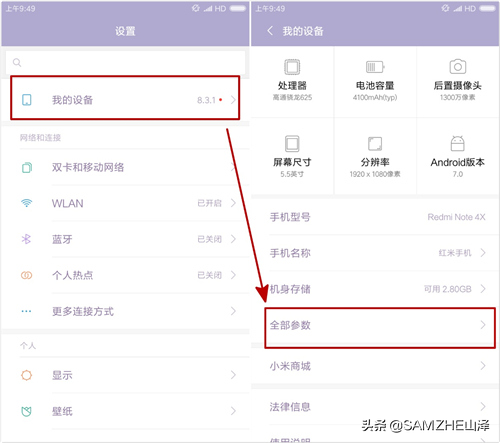Tap the search magnifier icon
Viewport: 500px width, 443px height.
pos(17,62)
